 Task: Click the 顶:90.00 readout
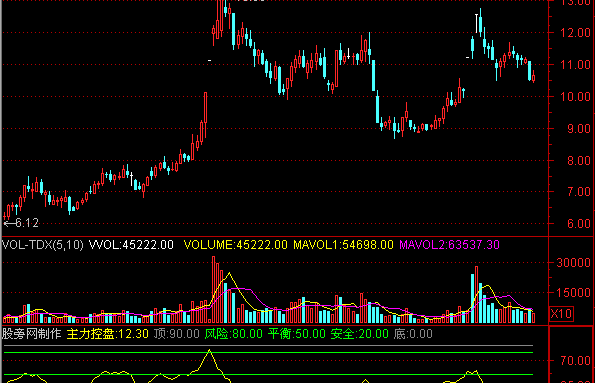[177, 334]
